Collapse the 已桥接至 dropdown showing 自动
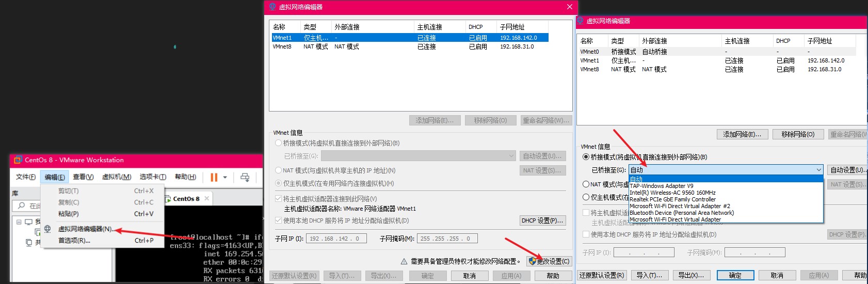Screen dimensions: 868x284 tap(818, 170)
